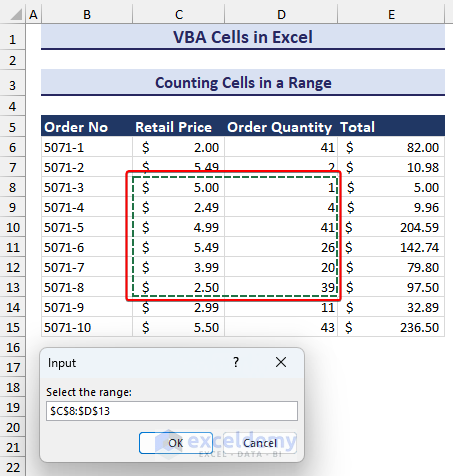This screenshot has width=453, height=476.
Task: Select column A header
Action: [33, 14]
